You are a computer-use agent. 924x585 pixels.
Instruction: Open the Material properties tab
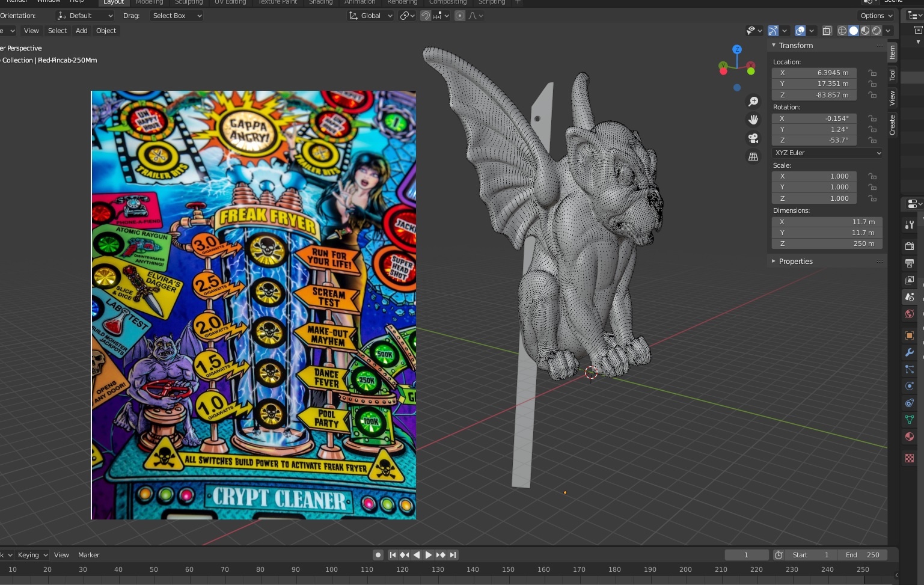(909, 436)
